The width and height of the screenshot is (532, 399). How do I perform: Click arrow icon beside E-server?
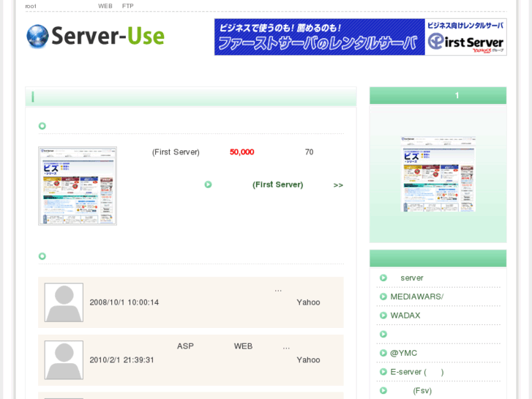[x=383, y=372]
